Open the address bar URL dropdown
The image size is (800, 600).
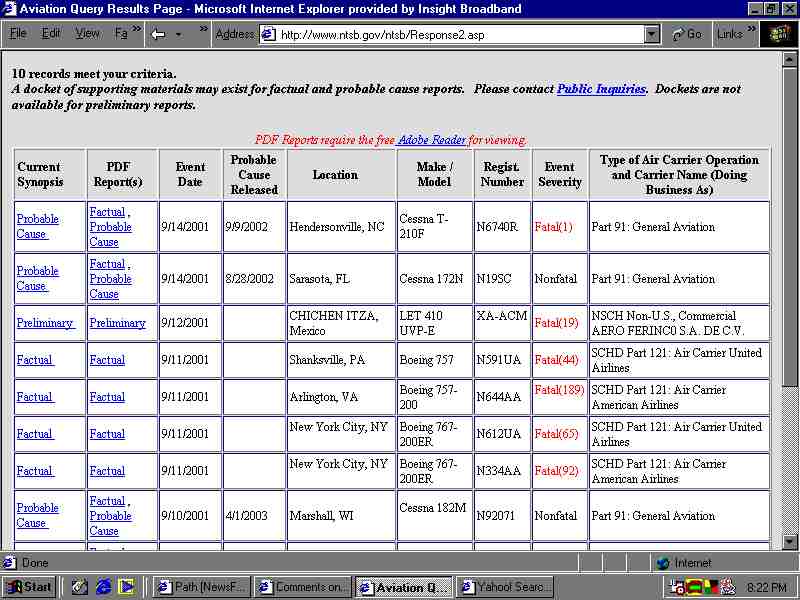[x=652, y=34]
